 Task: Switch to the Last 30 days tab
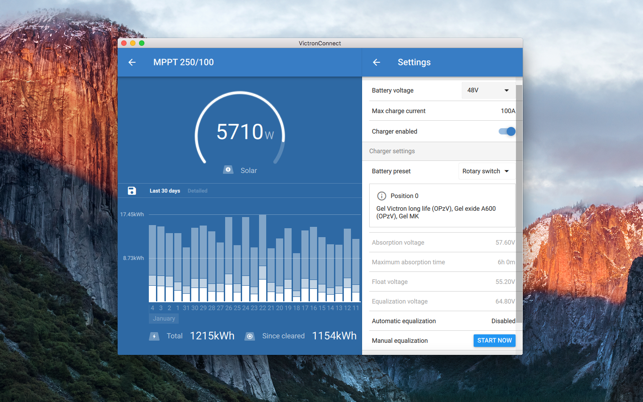pyautogui.click(x=165, y=190)
